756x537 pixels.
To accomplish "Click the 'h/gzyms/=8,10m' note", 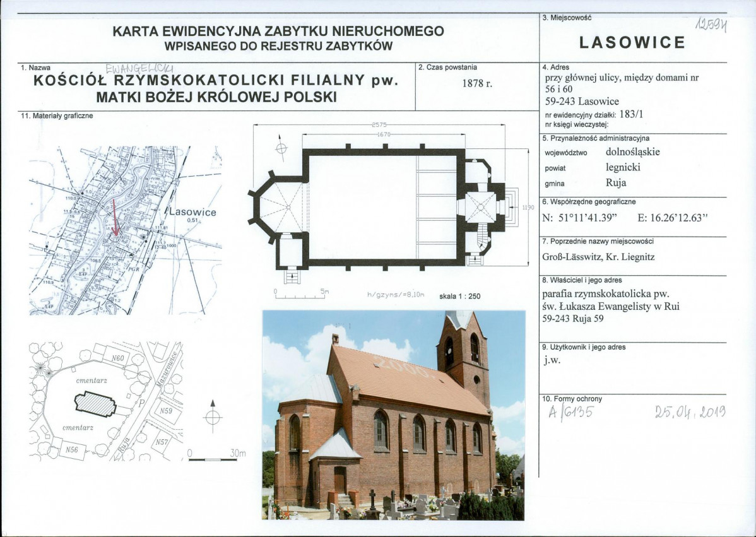I will click(x=396, y=295).
